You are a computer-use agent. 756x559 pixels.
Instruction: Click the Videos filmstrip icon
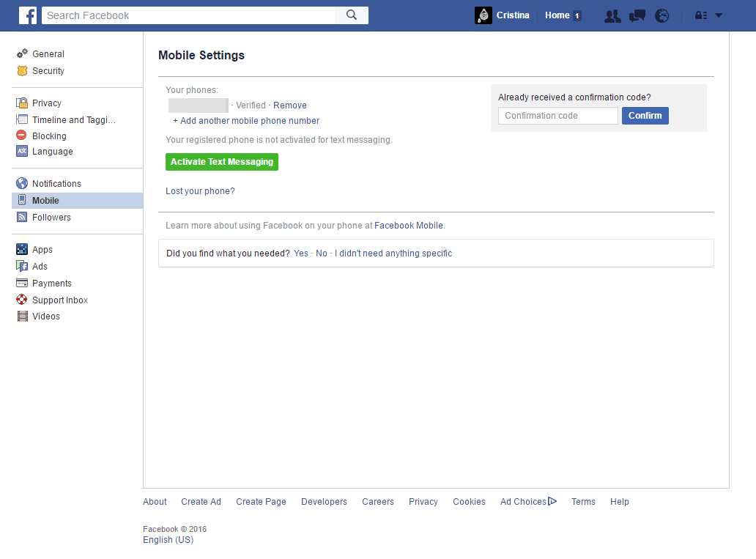coord(22,316)
